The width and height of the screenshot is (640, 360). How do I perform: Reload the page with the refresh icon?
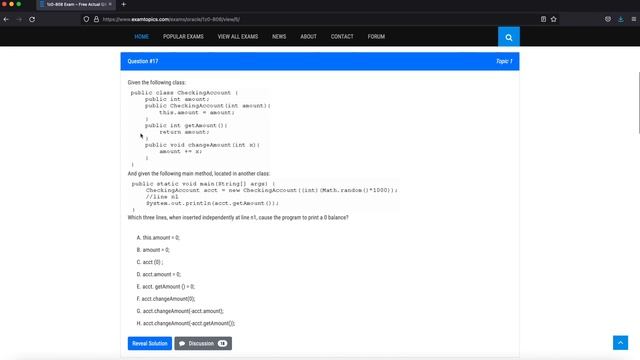[32, 19]
